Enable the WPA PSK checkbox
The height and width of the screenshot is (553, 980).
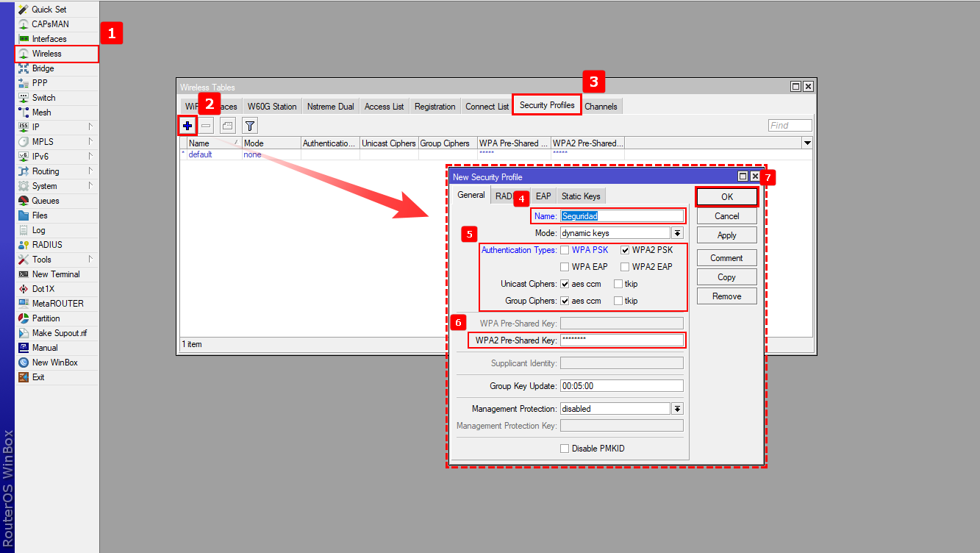(565, 250)
